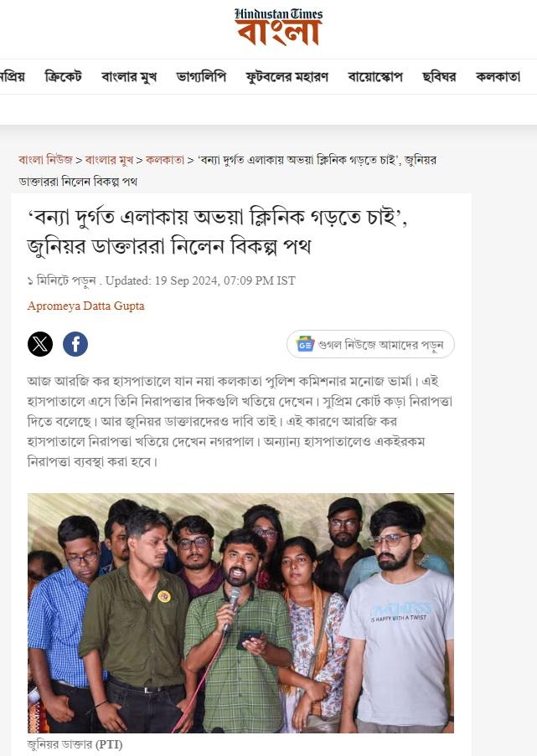Open the বাংলার মুখ nav item
The width and height of the screenshot is (537, 756).
tap(129, 77)
